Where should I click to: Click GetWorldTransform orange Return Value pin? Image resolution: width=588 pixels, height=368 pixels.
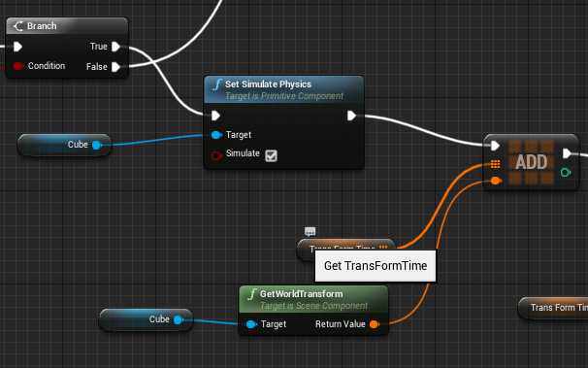point(375,324)
